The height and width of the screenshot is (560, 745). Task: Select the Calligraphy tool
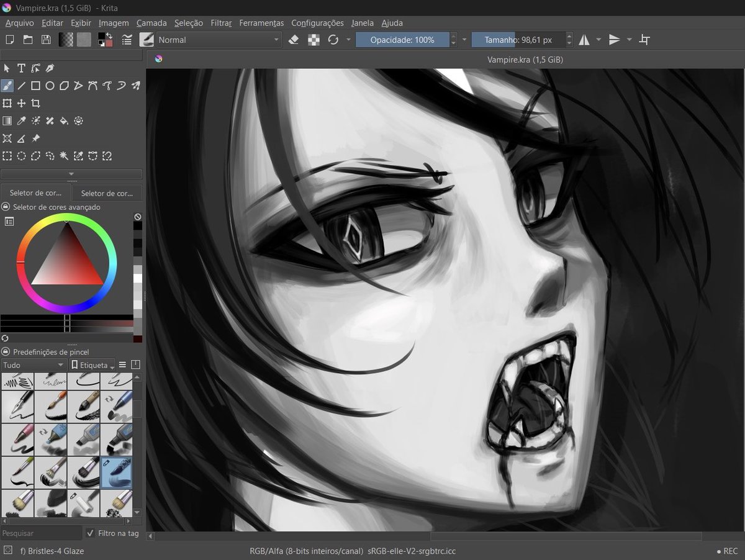pos(50,68)
